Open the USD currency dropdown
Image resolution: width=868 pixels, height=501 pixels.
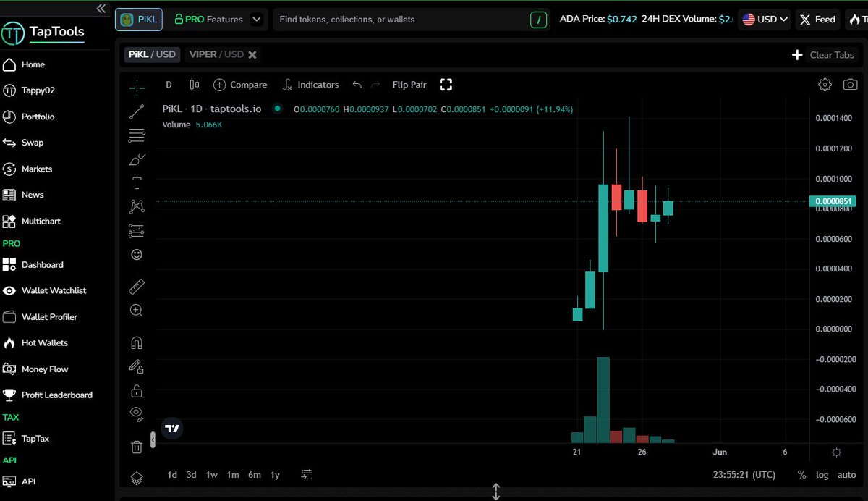click(765, 20)
